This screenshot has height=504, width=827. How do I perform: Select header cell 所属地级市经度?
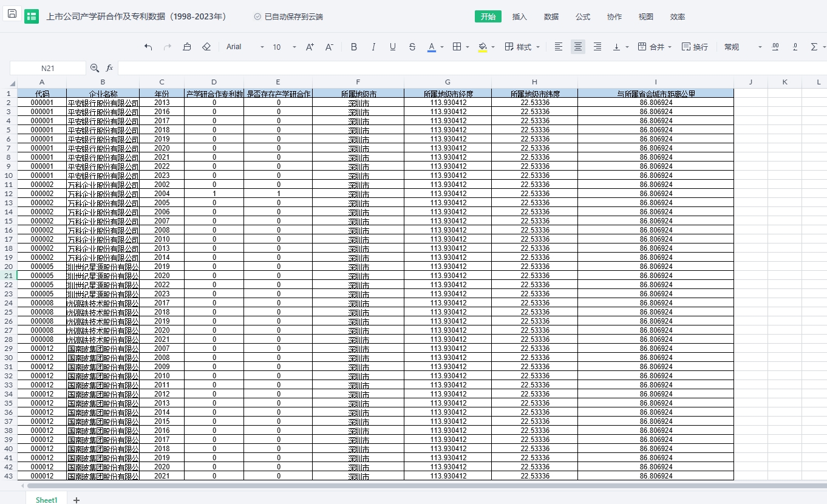tap(448, 94)
